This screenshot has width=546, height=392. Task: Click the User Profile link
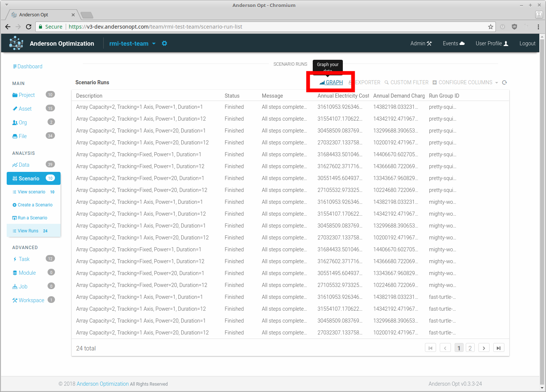(x=491, y=43)
